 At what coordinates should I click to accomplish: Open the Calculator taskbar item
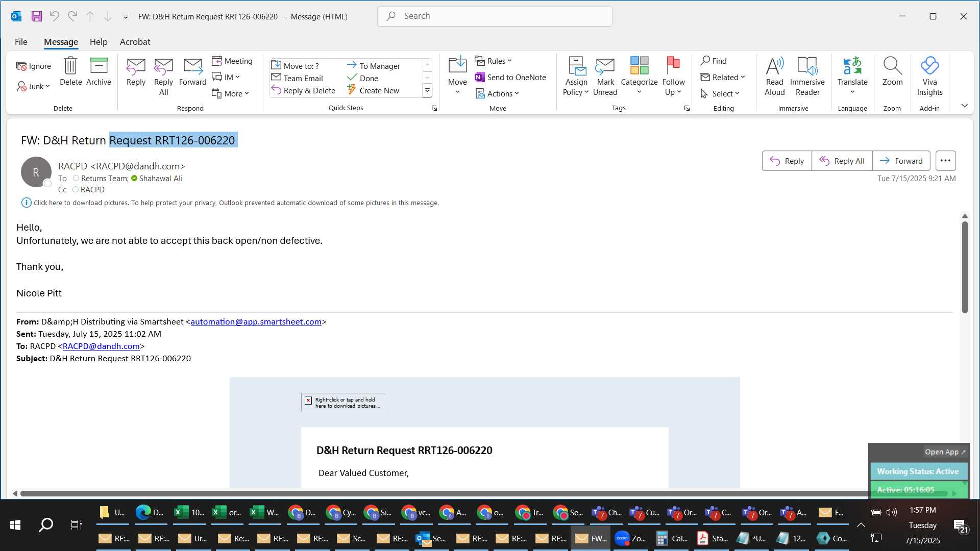pyautogui.click(x=672, y=538)
